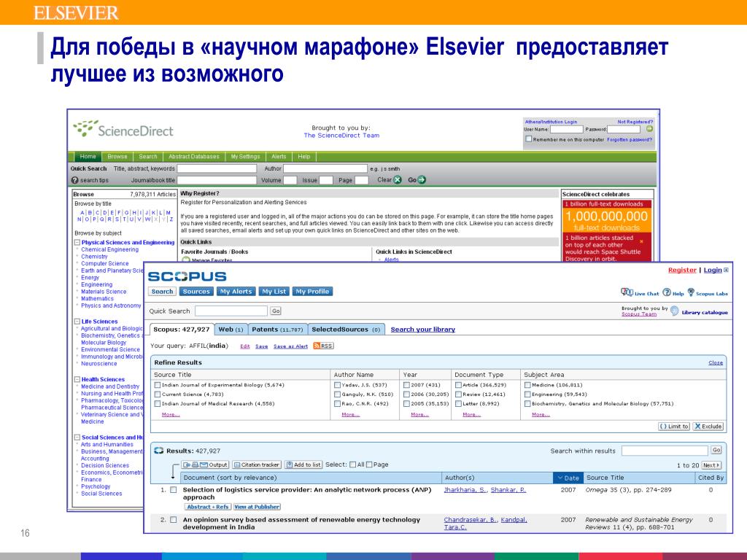This screenshot has height=560, width=747.
Task: Click Save as Alert link
Action: tap(290, 346)
